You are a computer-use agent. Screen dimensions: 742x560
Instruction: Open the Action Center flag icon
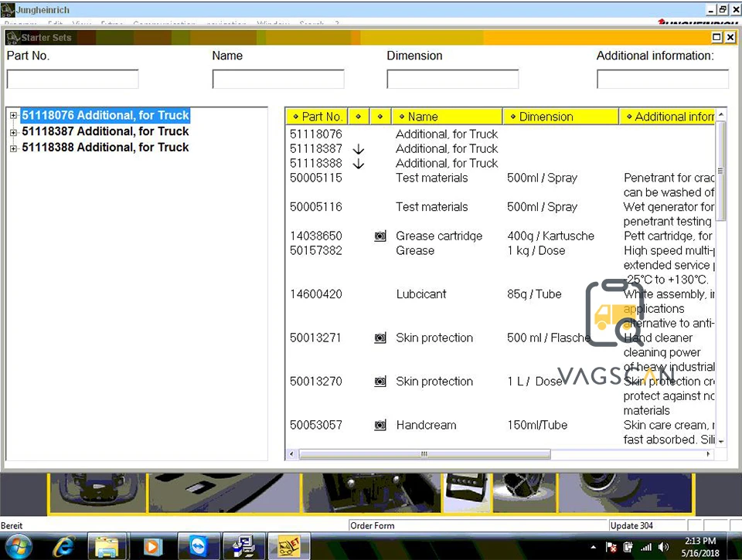(x=611, y=547)
